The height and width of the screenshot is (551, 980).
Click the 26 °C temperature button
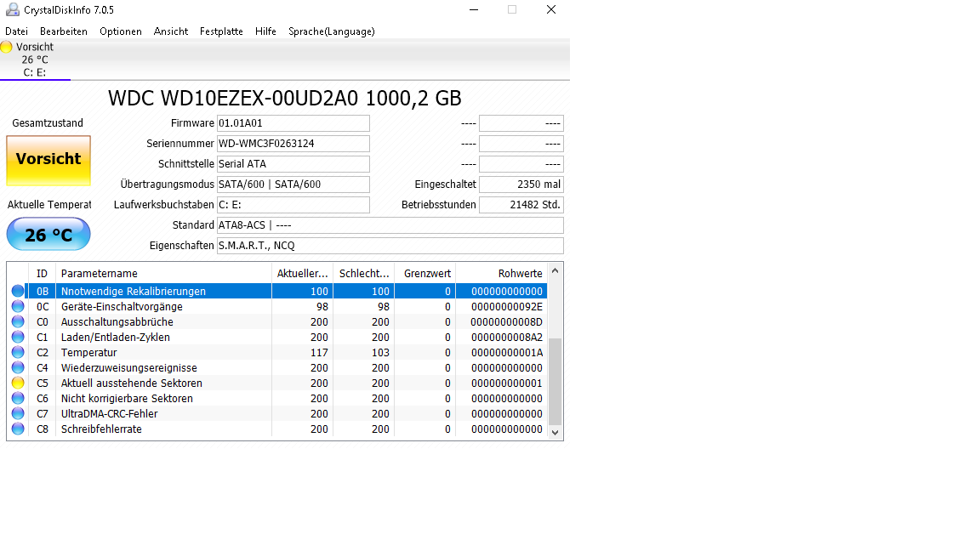48,235
